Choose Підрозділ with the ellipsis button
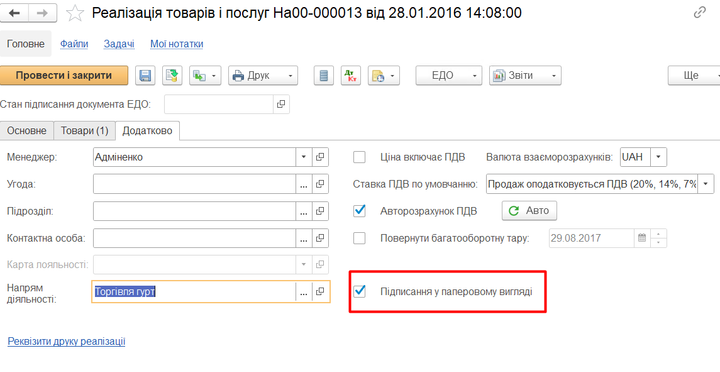The height and width of the screenshot is (372, 720). [304, 211]
